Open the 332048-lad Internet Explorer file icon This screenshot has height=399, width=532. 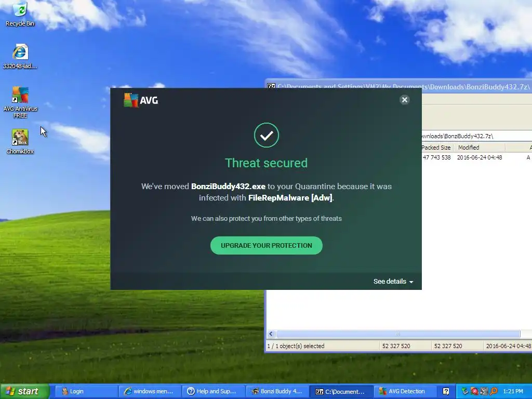point(20,56)
